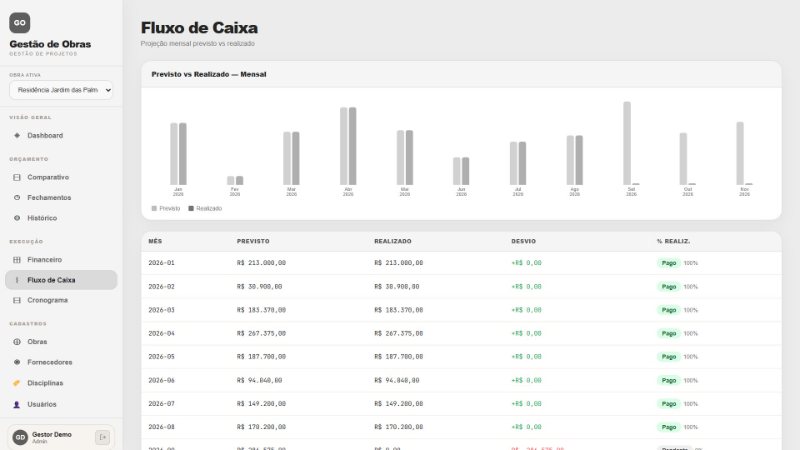Click the Obras globe icon
Viewport: 800px width, 450px height.
click(x=17, y=342)
